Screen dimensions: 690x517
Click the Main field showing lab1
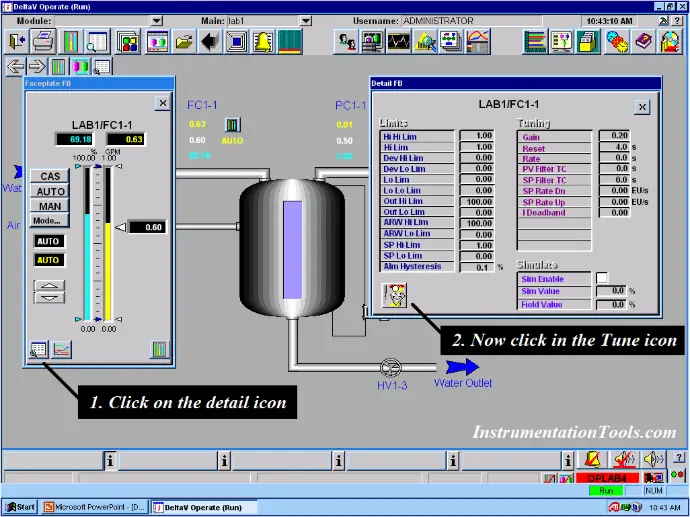pos(264,21)
